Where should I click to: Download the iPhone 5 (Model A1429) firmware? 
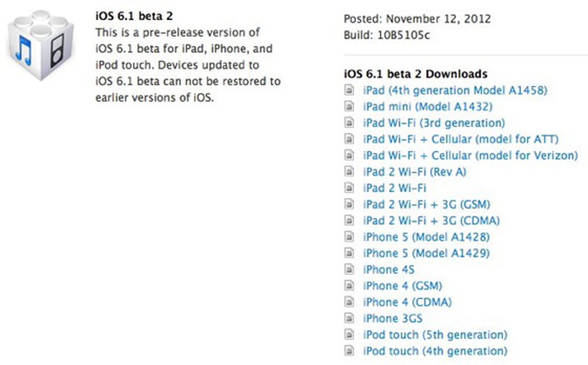[x=425, y=253]
